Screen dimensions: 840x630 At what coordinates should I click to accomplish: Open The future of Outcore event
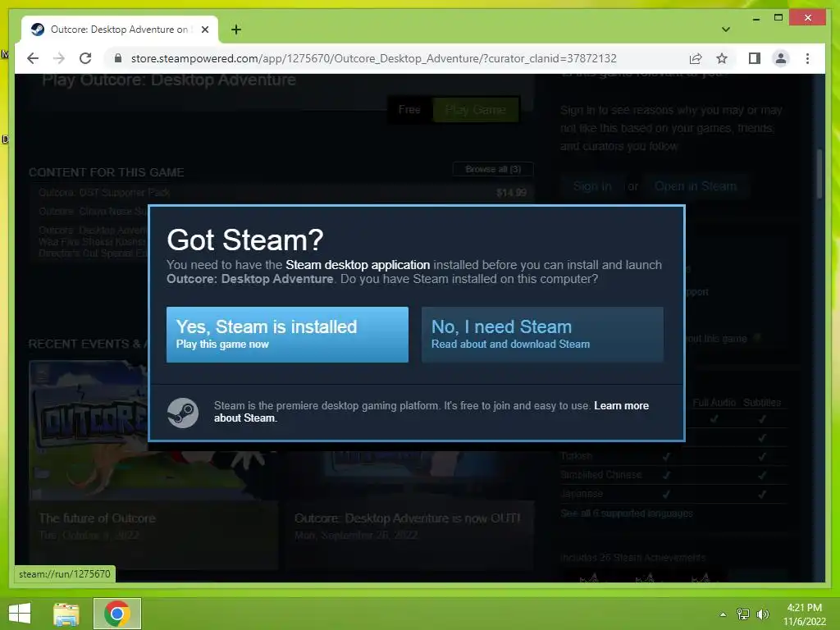tap(153, 464)
